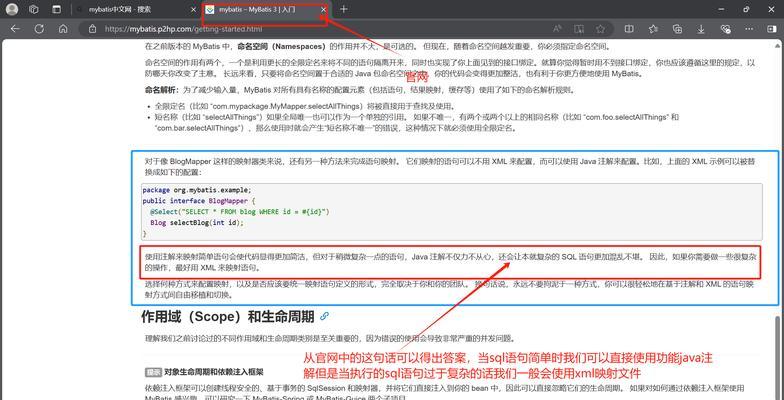The height and width of the screenshot is (400, 784).
Task: Click the 提示 label badge
Action: click(x=153, y=372)
